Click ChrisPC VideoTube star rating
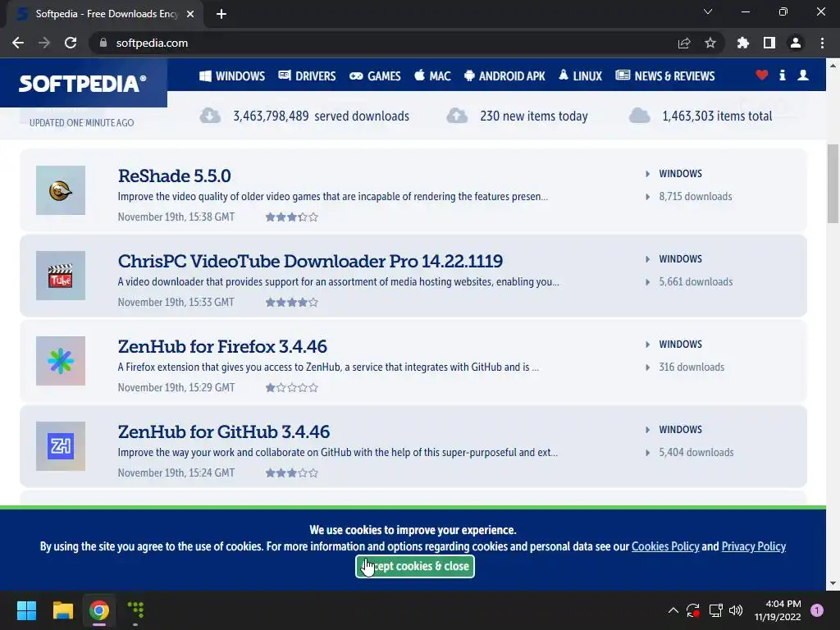Viewport: 840px width, 630px height. 291,302
